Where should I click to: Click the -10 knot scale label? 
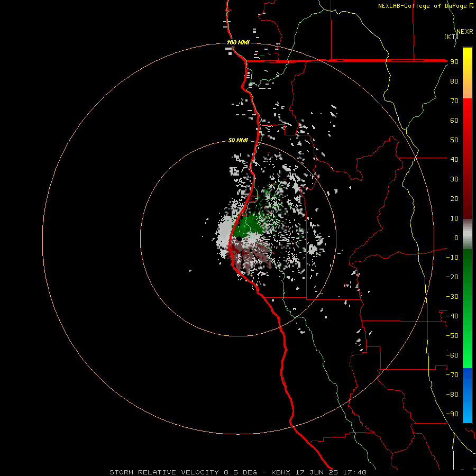(452, 258)
